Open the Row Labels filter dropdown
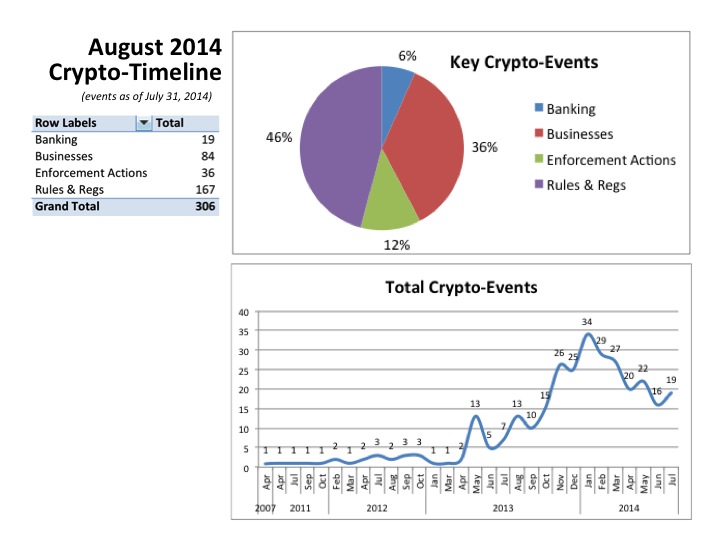The image size is (720, 540). click(x=143, y=123)
